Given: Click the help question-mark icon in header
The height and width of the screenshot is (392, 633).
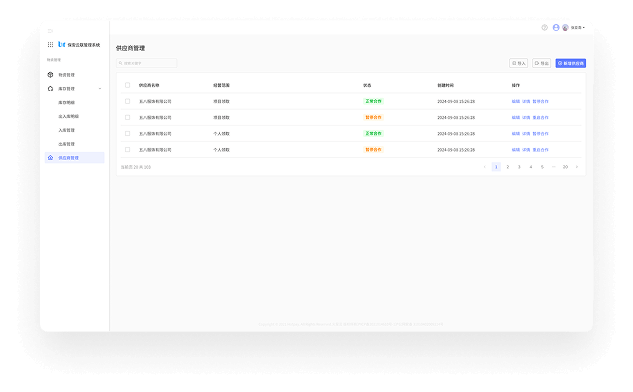Looking at the screenshot, I should pyautogui.click(x=545, y=27).
